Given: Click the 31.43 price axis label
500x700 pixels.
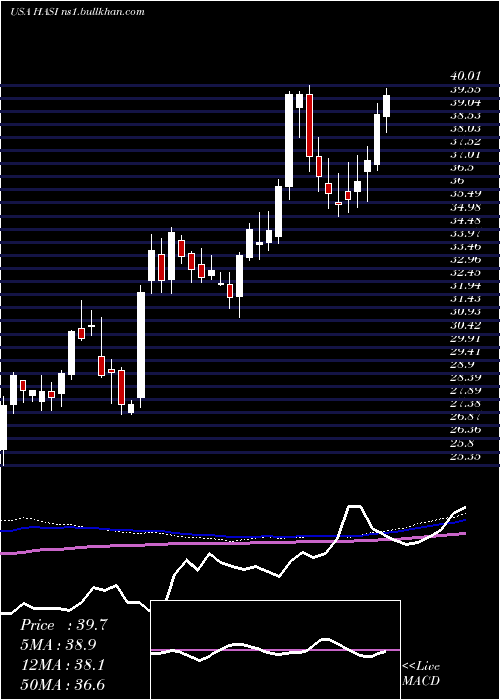Looking at the screenshot, I should coord(466,299).
